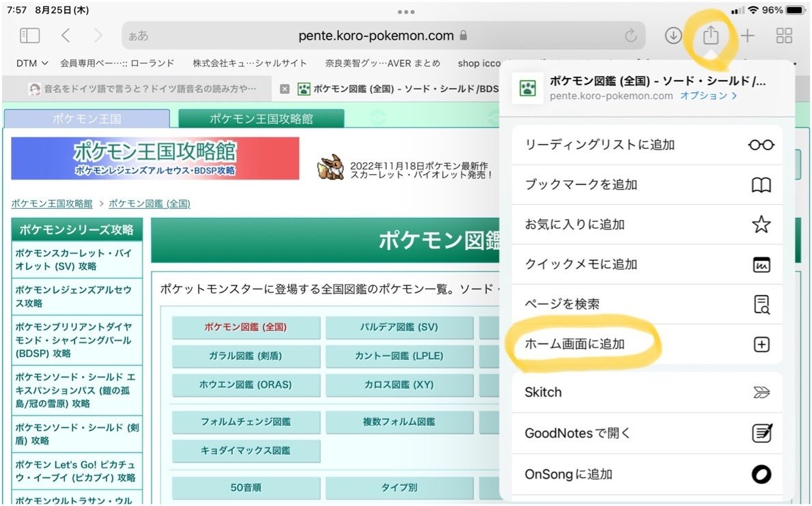Click the battery indicator in status bar
Viewport: 812px width, 506px height.
point(794,10)
